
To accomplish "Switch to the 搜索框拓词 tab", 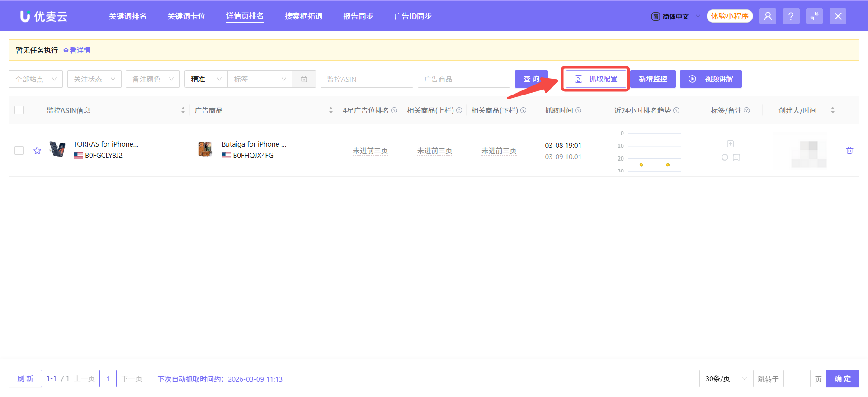I will coord(303,16).
